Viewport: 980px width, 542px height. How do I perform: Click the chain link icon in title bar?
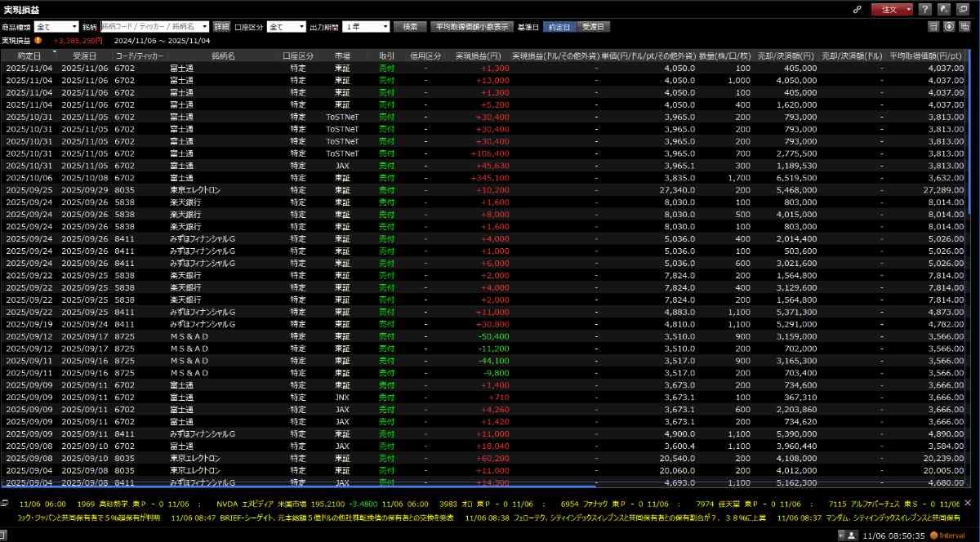click(857, 10)
